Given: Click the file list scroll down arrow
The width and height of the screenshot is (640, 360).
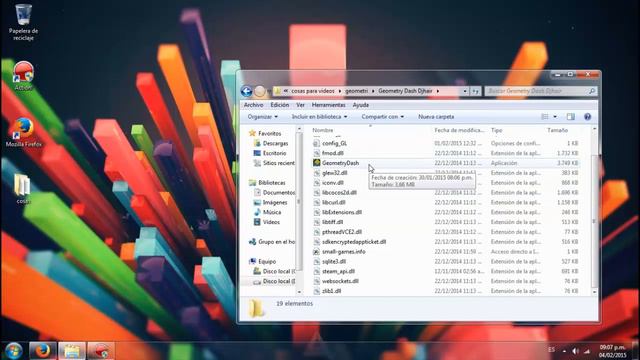Looking at the screenshot, I should tap(594, 292).
